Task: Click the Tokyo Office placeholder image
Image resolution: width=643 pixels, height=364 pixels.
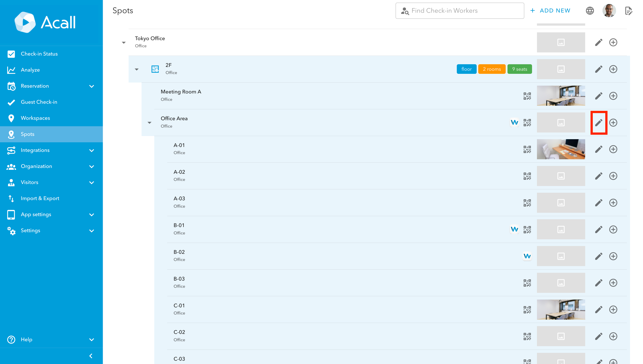Action: tap(561, 42)
